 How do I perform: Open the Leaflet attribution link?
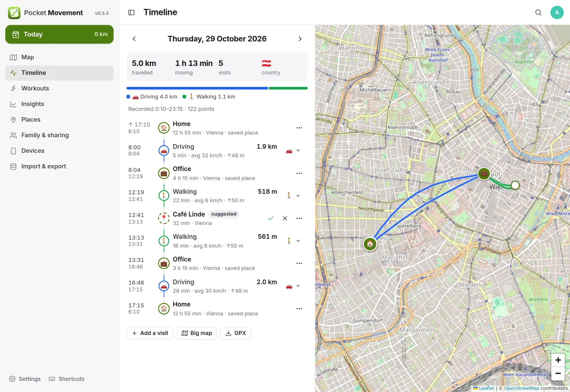tap(484, 388)
